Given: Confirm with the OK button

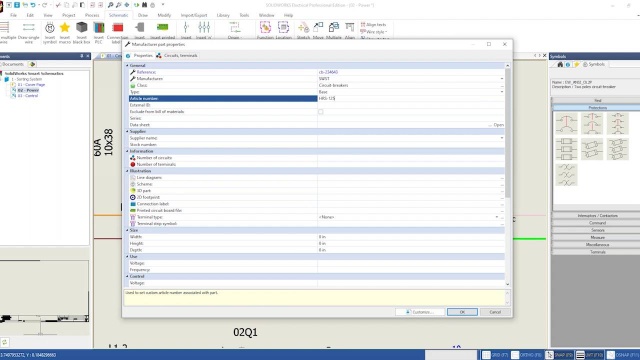Looking at the screenshot, I should coord(462,312).
